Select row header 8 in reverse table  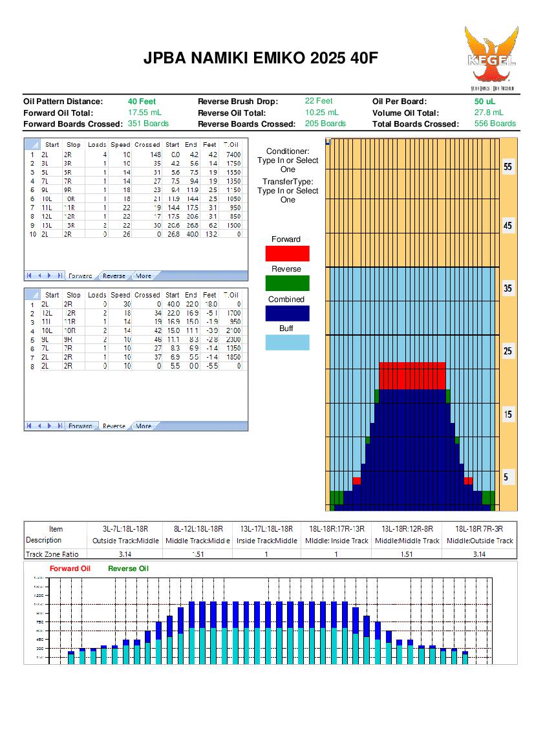point(32,367)
